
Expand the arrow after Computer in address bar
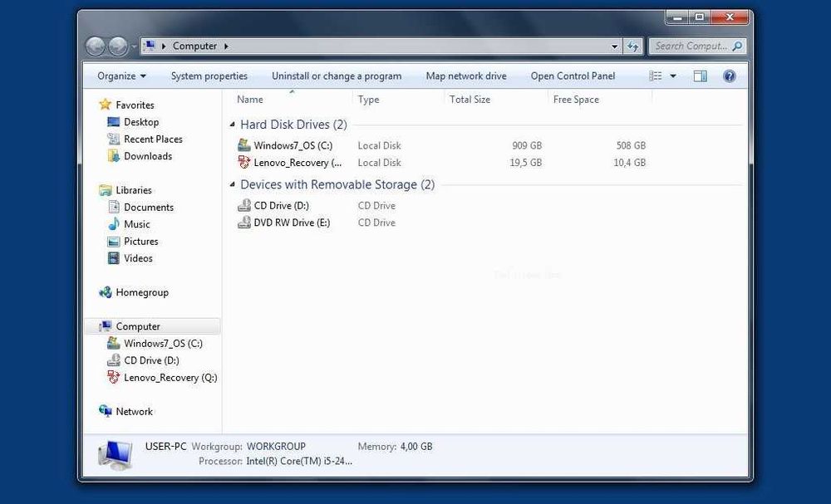tap(226, 46)
